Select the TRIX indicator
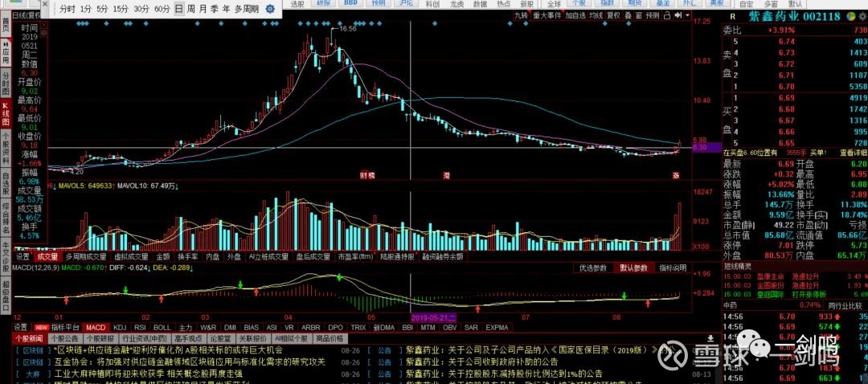 click(358, 328)
